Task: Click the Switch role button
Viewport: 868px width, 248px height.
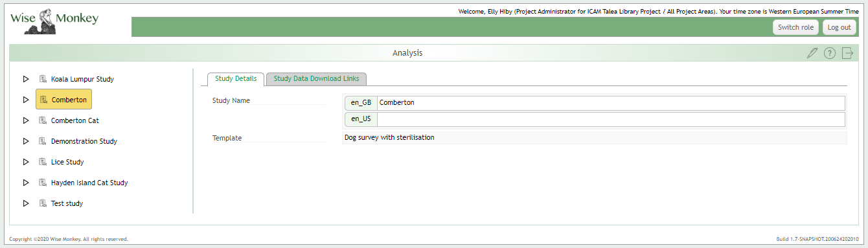Action: tap(795, 27)
